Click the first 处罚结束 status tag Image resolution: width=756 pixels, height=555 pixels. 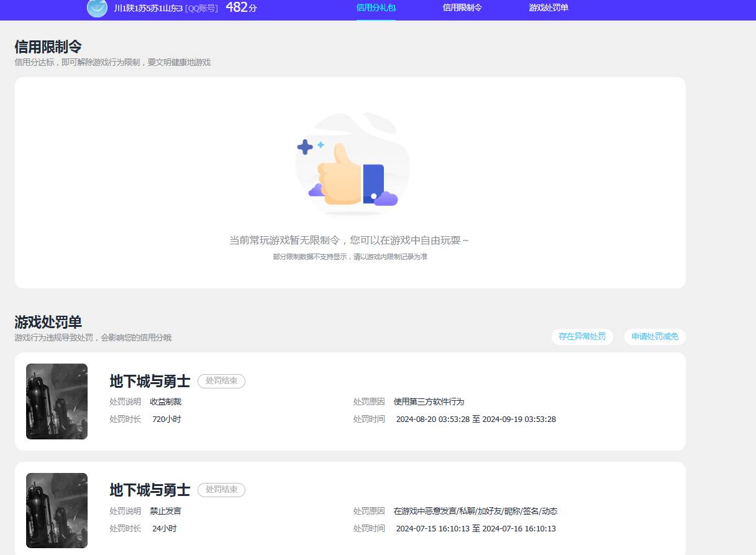click(221, 381)
